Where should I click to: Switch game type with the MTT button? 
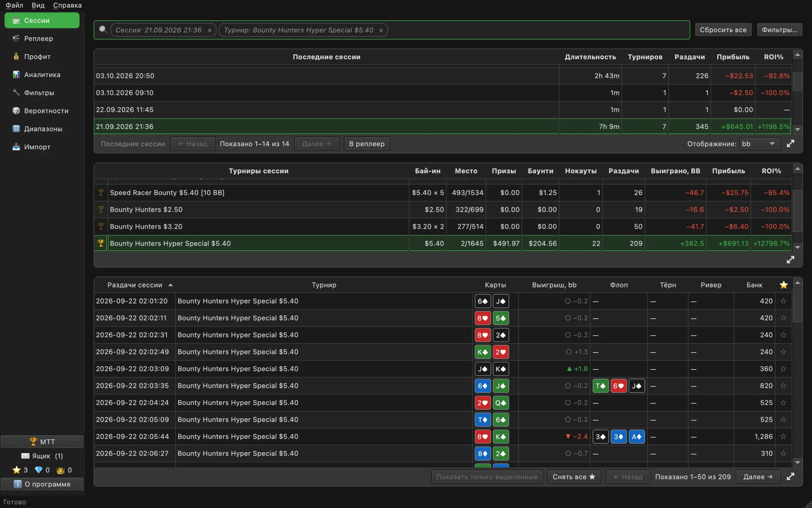42,442
